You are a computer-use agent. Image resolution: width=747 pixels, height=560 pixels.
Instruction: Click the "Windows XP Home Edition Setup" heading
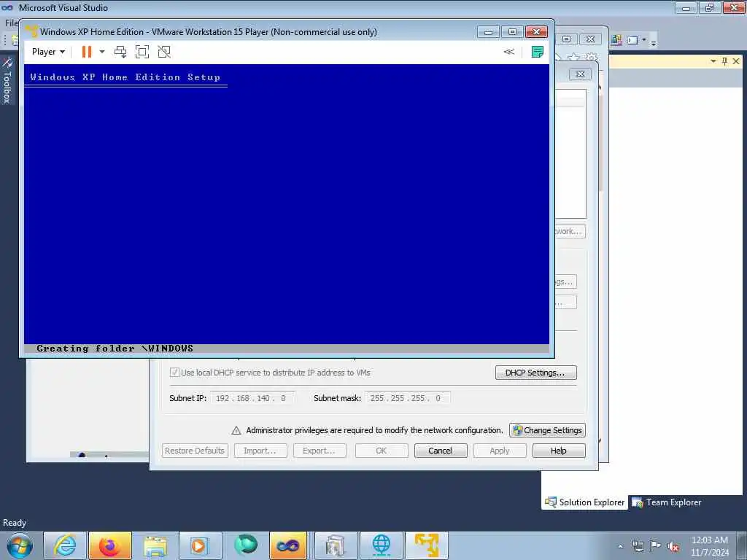[125, 77]
